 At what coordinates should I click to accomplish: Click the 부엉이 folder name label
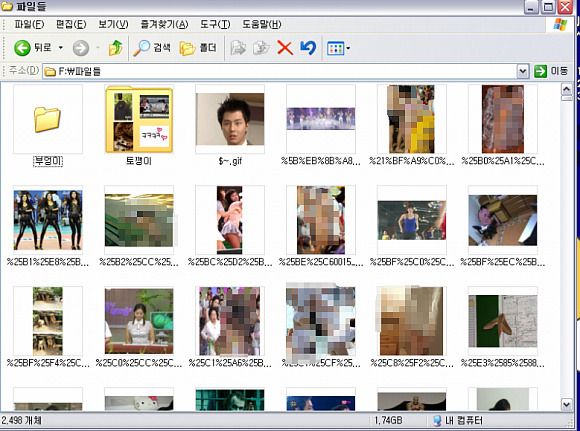pyautogui.click(x=48, y=161)
